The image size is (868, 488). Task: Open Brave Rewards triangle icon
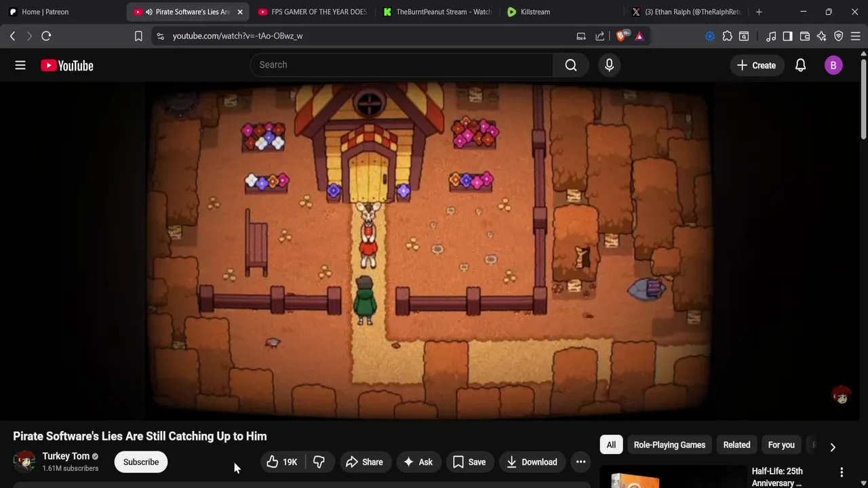coord(639,36)
